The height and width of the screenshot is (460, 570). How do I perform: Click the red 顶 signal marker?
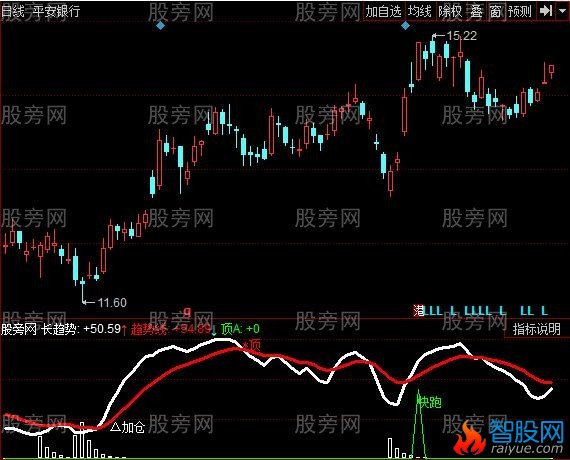pyautogui.click(x=252, y=345)
